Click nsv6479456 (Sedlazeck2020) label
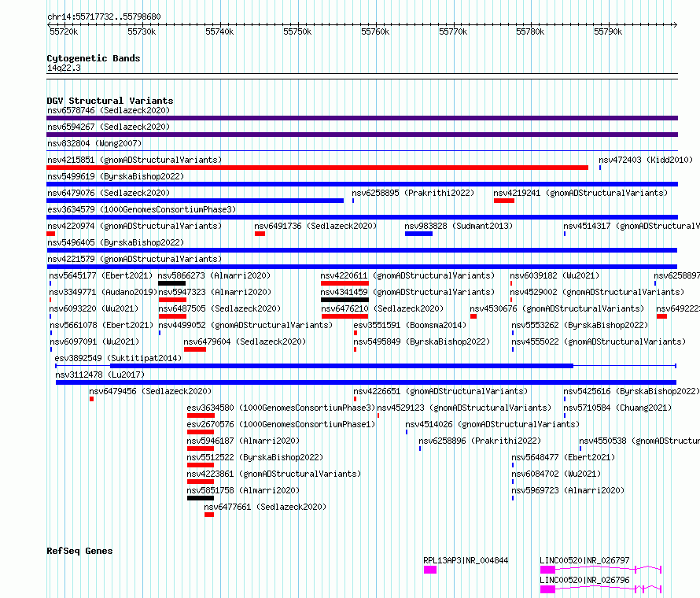The image size is (700, 598). (150, 391)
